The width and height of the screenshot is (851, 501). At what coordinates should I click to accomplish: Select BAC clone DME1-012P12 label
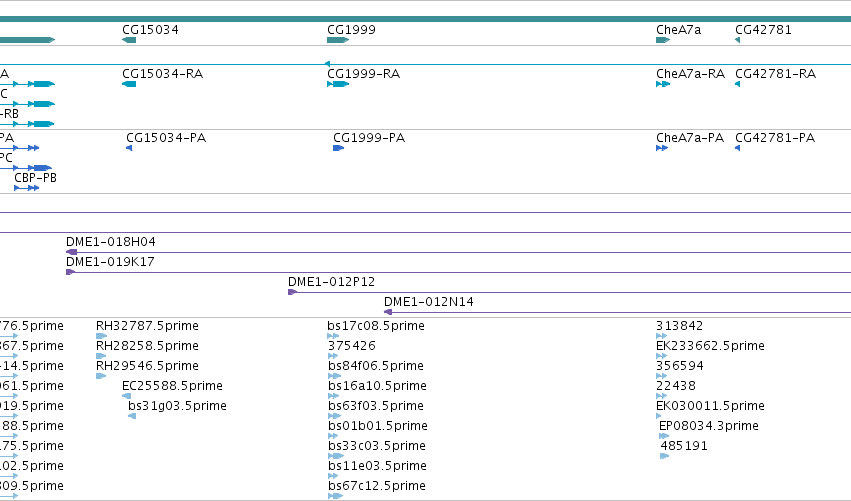click(x=332, y=282)
